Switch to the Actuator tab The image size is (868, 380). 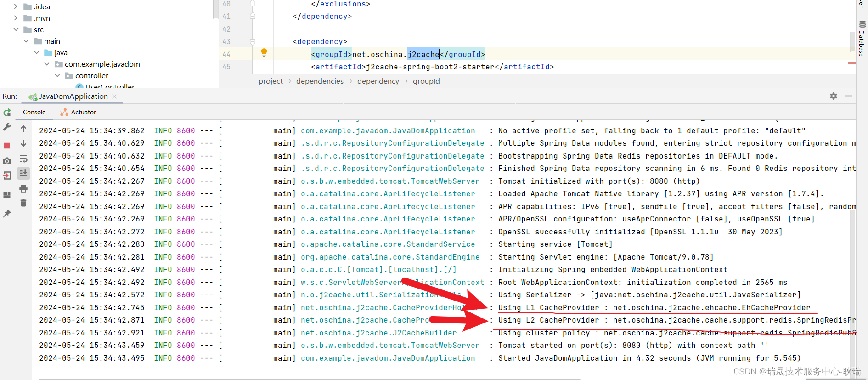[84, 112]
